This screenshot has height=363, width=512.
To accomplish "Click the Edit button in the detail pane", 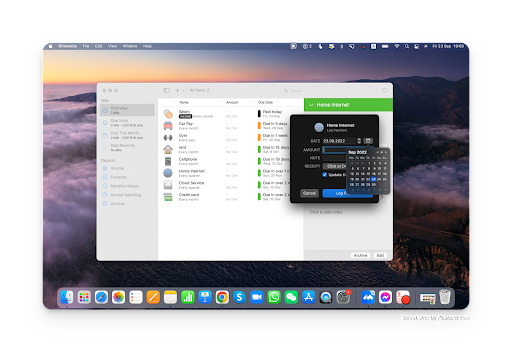I will coord(380,255).
